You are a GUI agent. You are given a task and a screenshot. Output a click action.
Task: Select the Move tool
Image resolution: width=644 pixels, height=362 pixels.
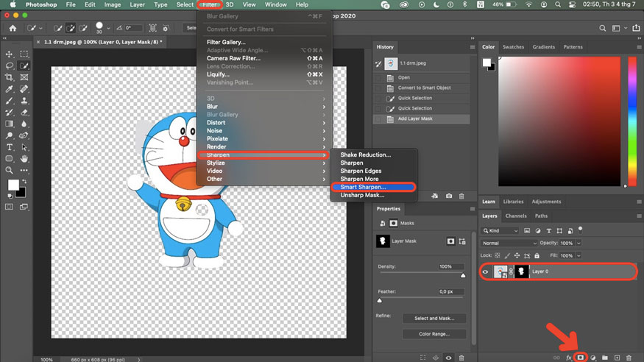(x=10, y=54)
